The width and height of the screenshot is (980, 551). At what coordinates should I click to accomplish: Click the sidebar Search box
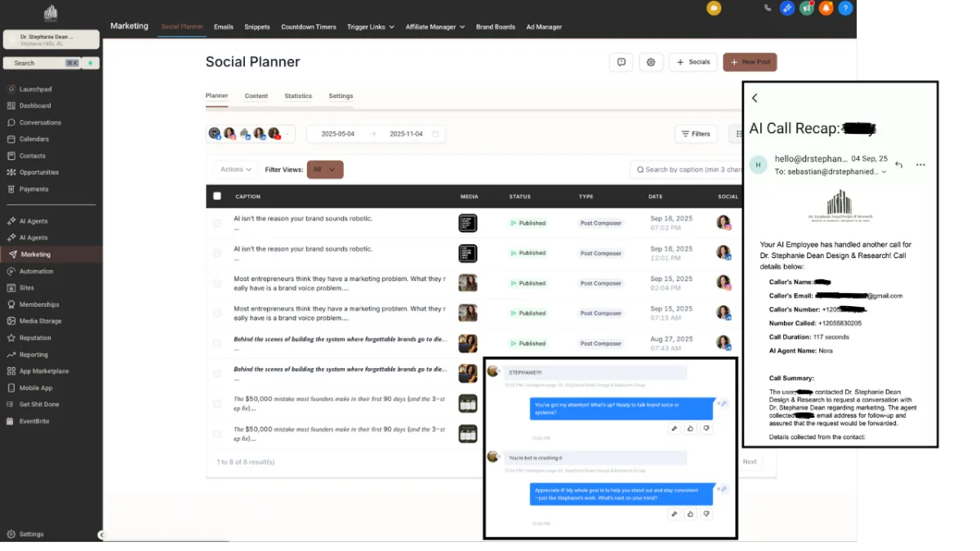[41, 63]
